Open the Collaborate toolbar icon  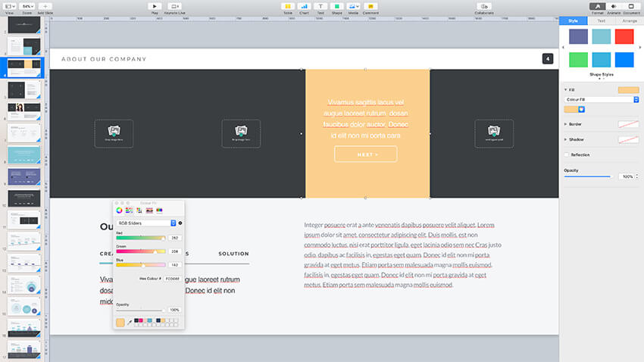483,6
